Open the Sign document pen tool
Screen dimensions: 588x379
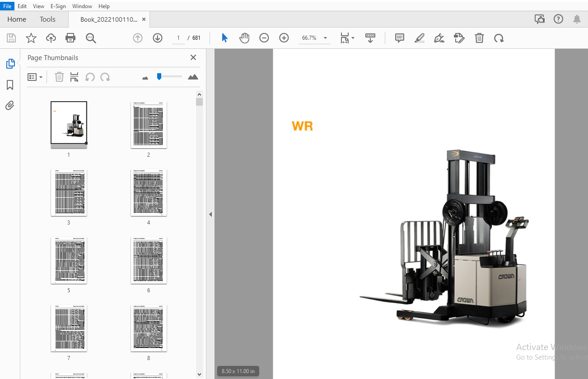pos(439,38)
